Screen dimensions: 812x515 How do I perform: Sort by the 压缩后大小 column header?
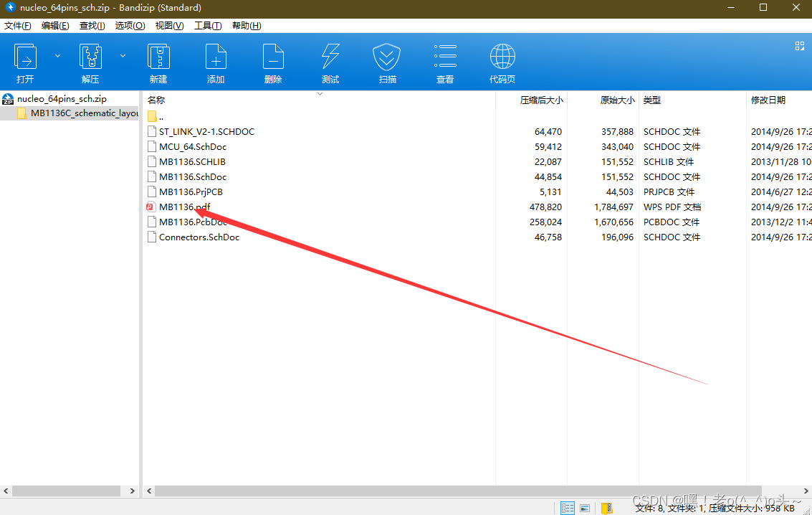coord(541,100)
